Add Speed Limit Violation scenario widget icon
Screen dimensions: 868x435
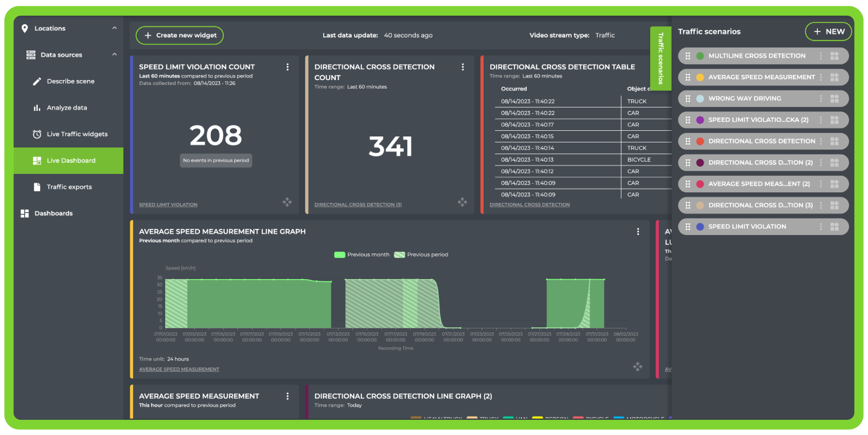coord(835,227)
